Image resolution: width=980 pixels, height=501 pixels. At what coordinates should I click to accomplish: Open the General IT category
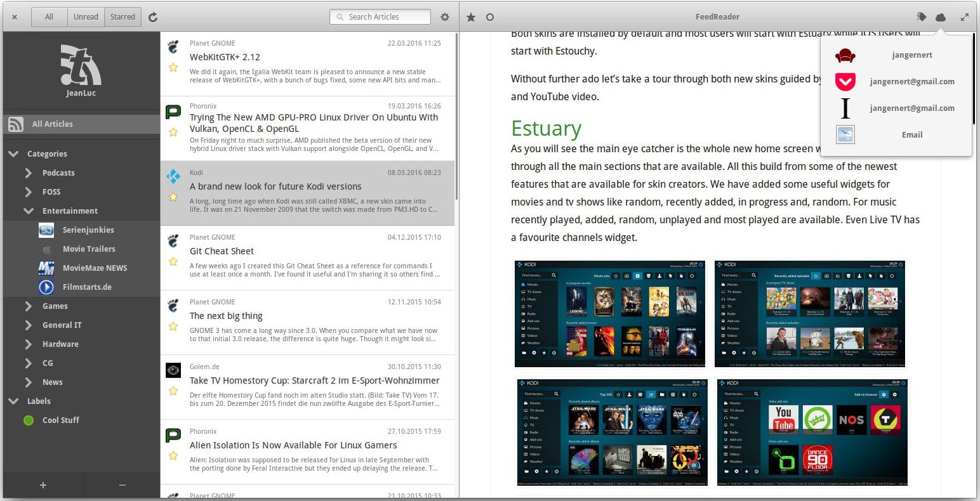click(81, 325)
